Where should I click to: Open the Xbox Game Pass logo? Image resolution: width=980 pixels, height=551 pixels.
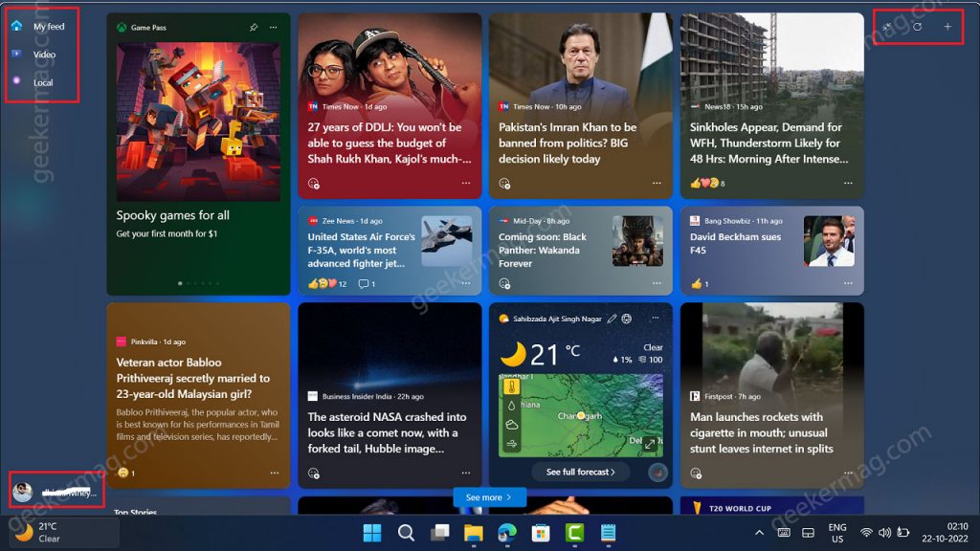122,28
